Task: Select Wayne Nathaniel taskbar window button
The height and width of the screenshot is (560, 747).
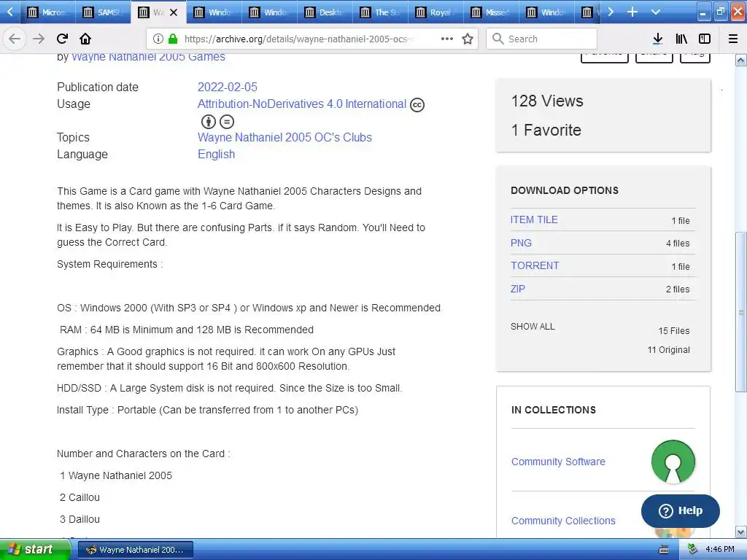Action: (135, 550)
